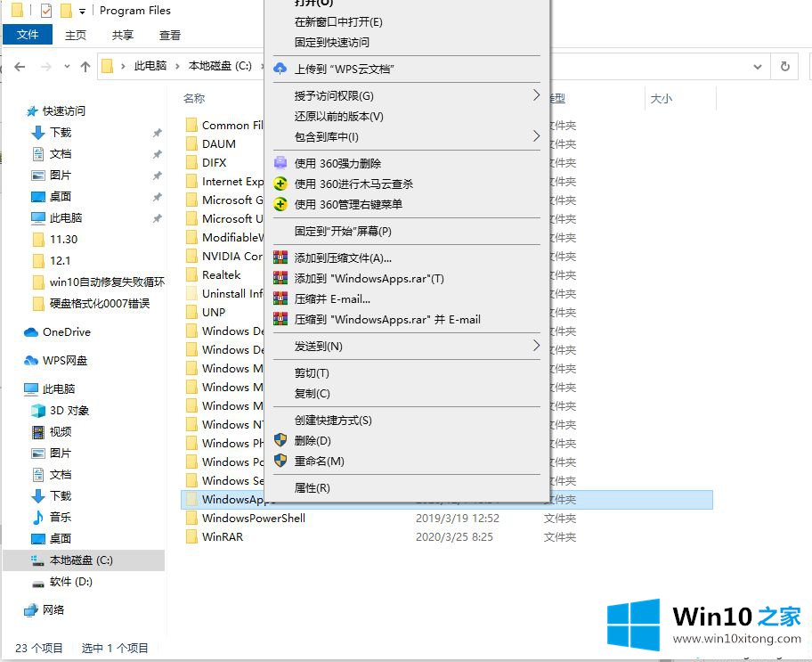Screen dimensions: 812x662
Task: Expand 包含到库中(I) submenu
Action: click(536, 136)
